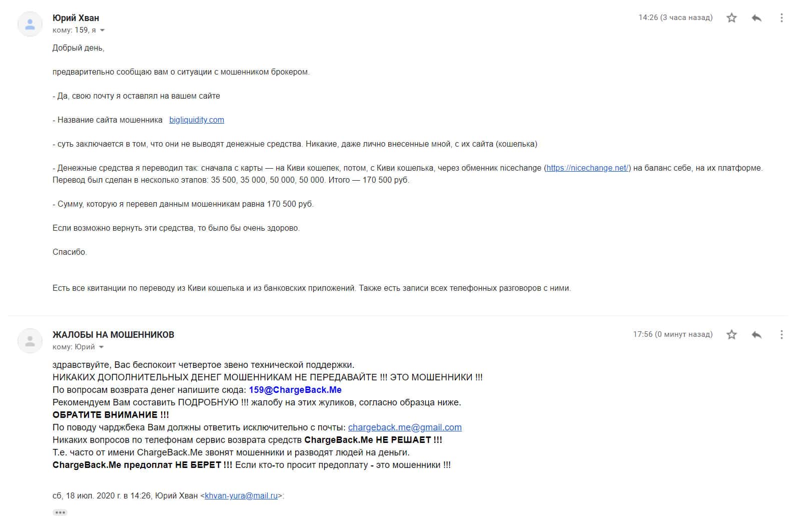Viewport: 797px width, 532px height.
Task: Expand recipient details next to 'кому: 159, я'
Action: (102, 31)
